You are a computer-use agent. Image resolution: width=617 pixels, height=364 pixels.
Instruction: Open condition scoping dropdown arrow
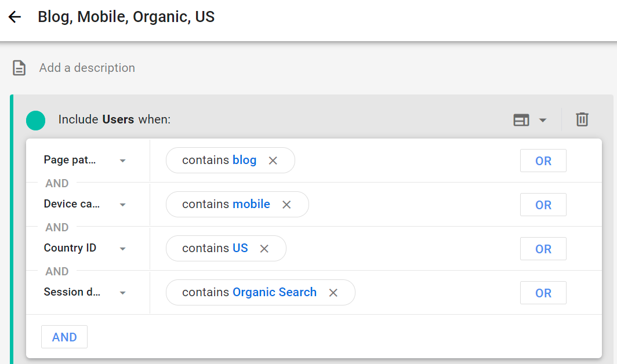(543, 120)
